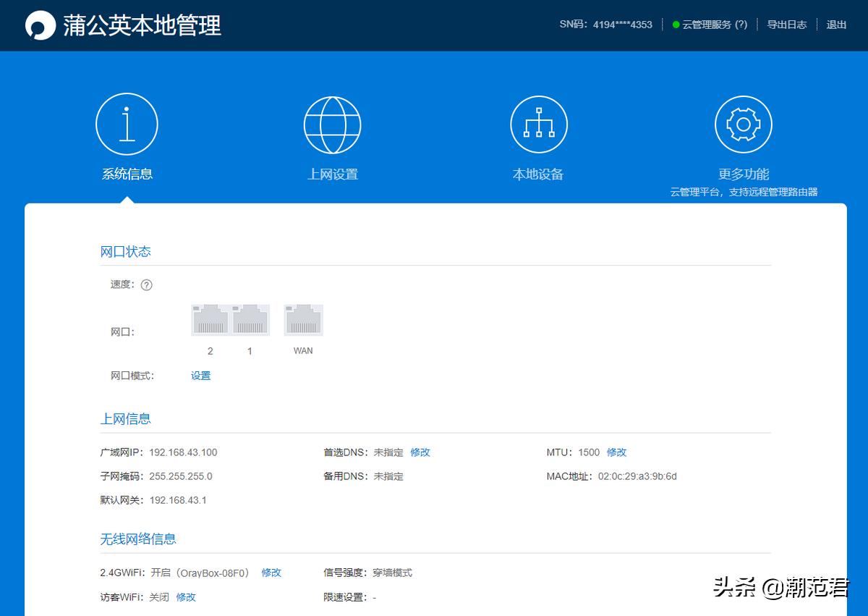Open the 速度 help question mark icon

pyautogui.click(x=146, y=284)
